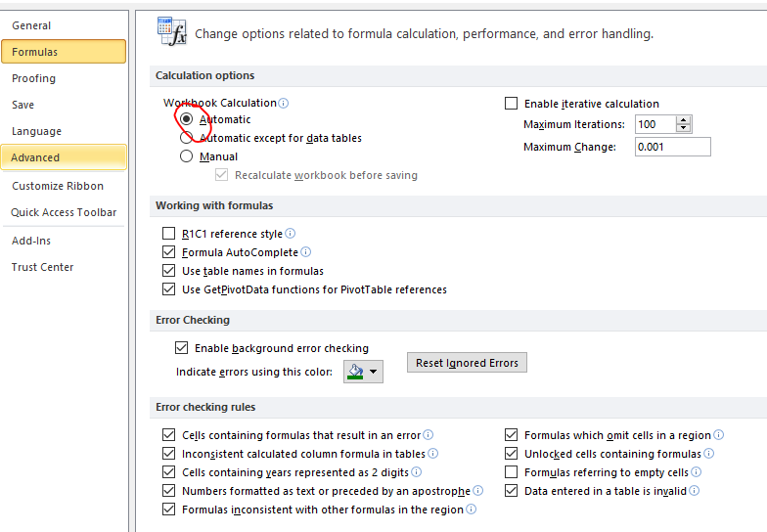Open the Proofing options category
767x532 pixels.
[33, 78]
